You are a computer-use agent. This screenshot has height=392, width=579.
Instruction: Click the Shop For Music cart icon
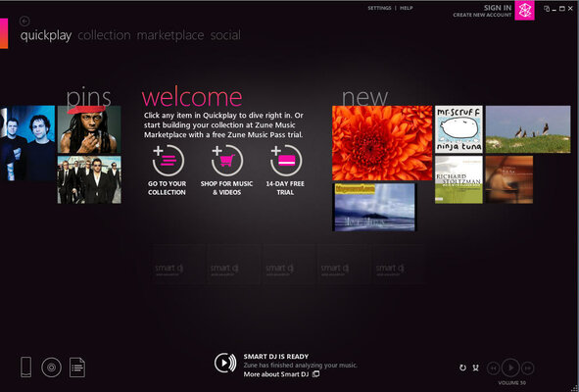226,160
